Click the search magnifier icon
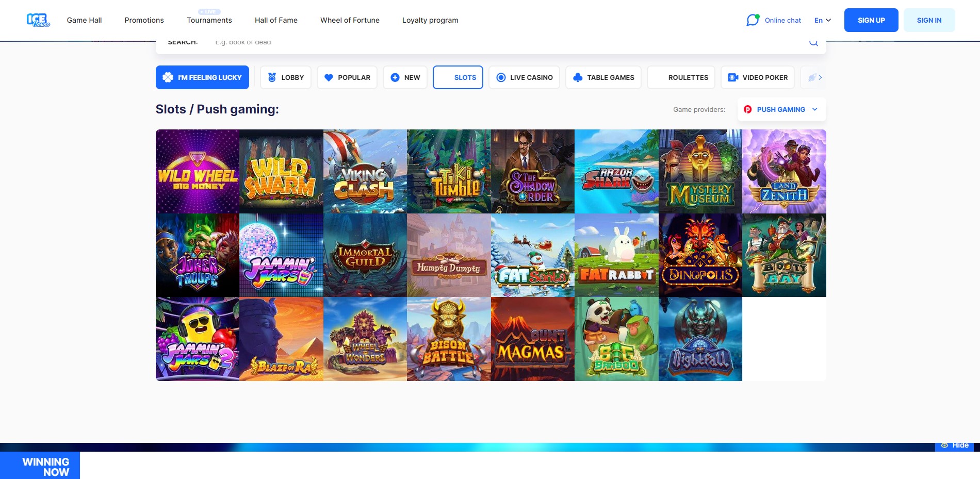Screen dimensions: 980x479 click(x=813, y=42)
